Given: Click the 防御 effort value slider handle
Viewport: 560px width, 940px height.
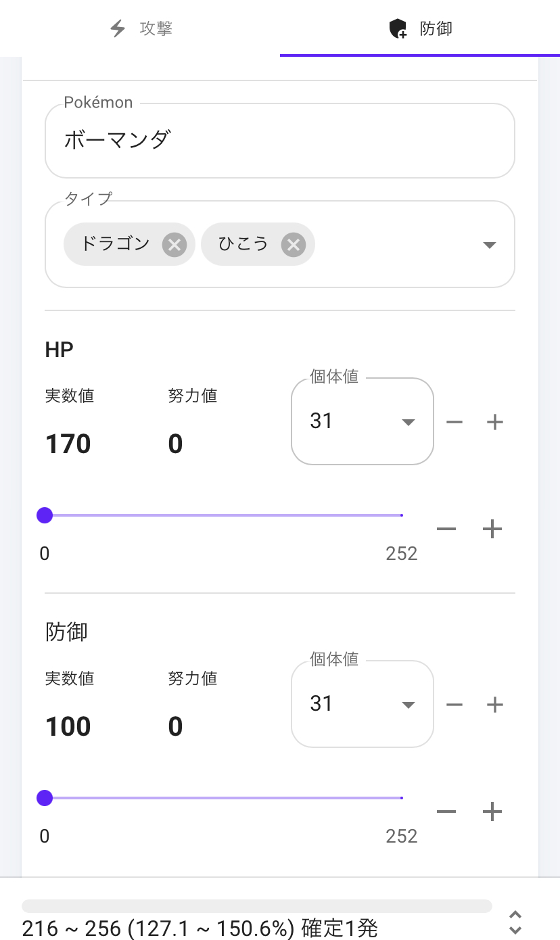Looking at the screenshot, I should (45, 799).
